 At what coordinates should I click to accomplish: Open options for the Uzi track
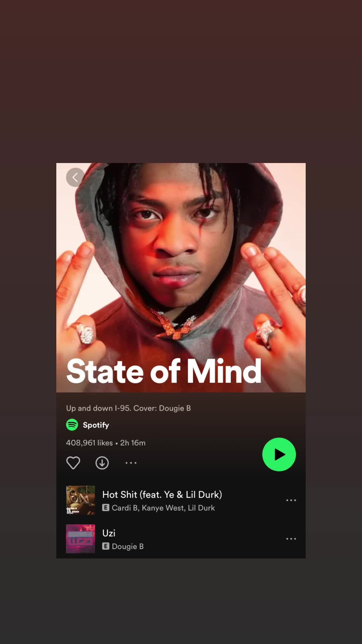point(291,539)
